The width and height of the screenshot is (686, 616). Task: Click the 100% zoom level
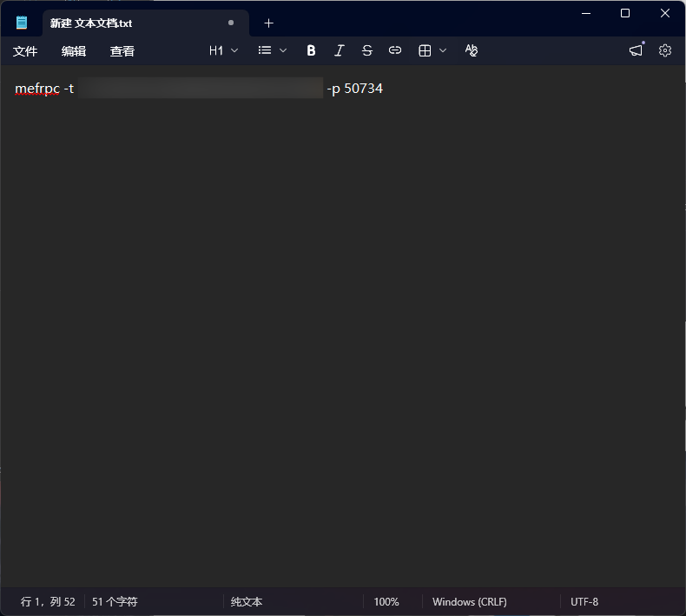coord(386,601)
